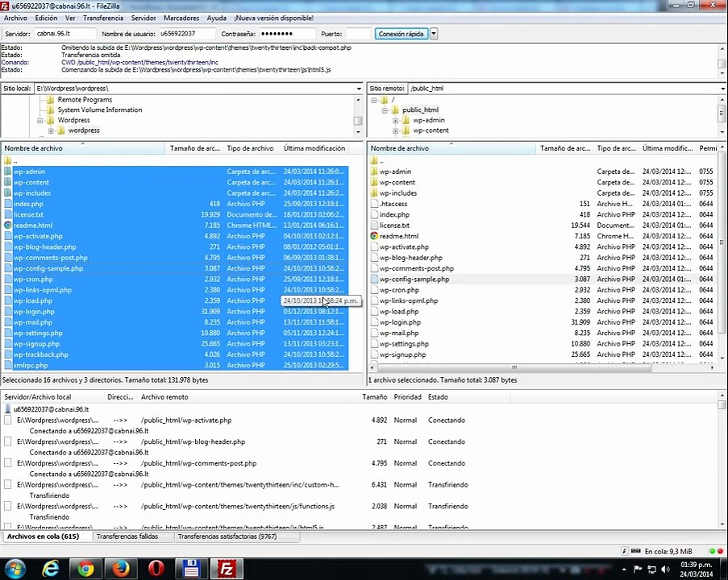The width and height of the screenshot is (728, 580).
Task: Click the Conexión rápida button
Action: 401,33
